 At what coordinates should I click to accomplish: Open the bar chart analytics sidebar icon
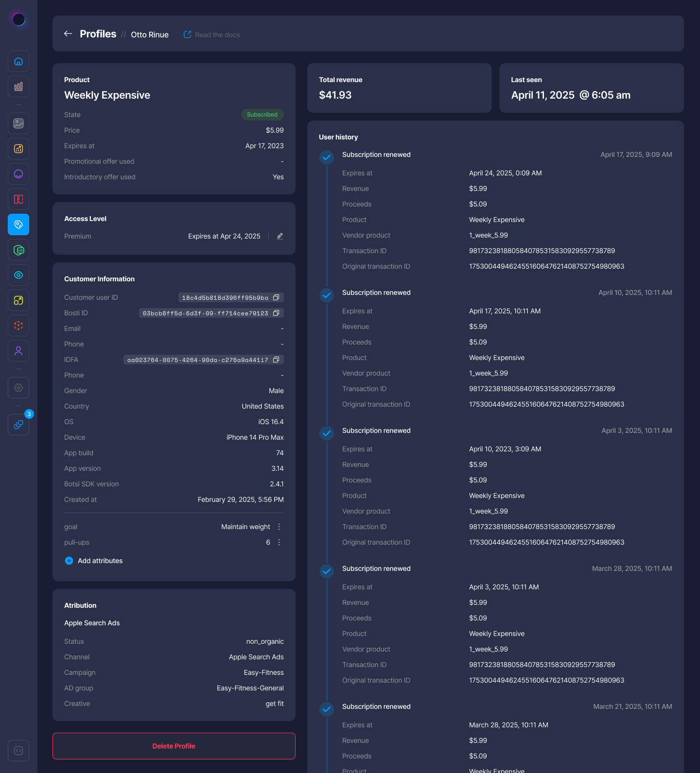[x=18, y=86]
